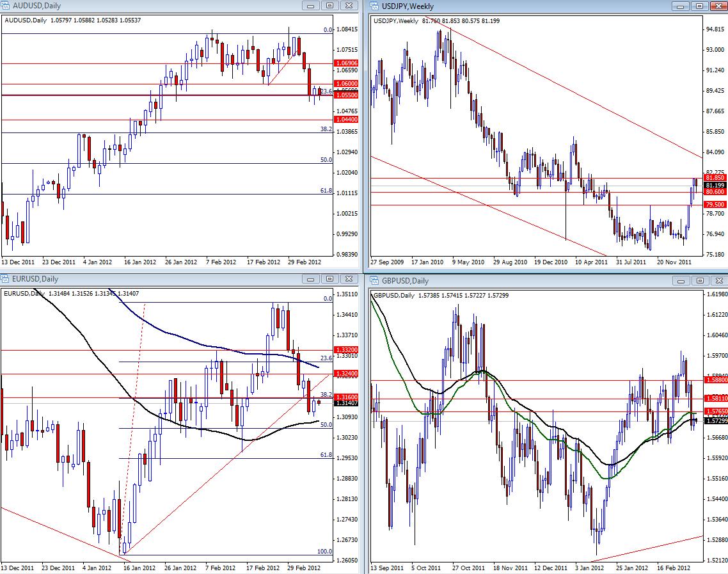Click the 27 Sep 2009 date on USDJPY axis
Screen dimensions: 728x574
click(x=387, y=262)
